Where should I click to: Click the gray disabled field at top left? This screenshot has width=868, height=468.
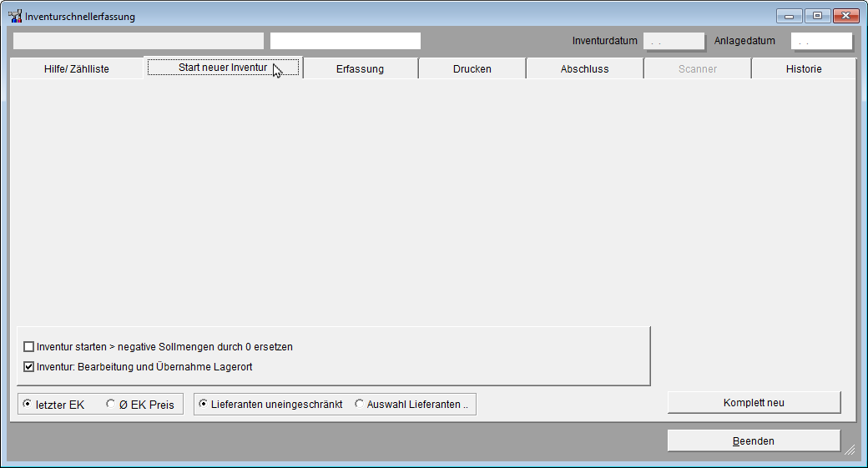tap(139, 41)
